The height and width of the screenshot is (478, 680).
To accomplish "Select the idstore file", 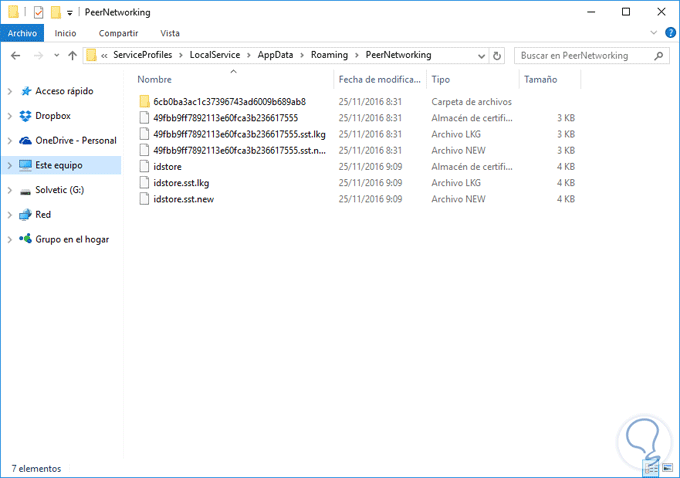I will [x=167, y=167].
